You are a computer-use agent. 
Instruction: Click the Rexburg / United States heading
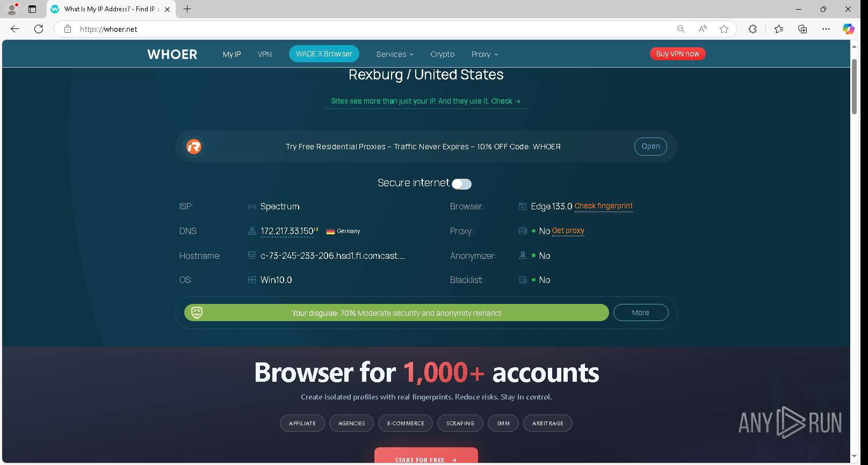426,75
